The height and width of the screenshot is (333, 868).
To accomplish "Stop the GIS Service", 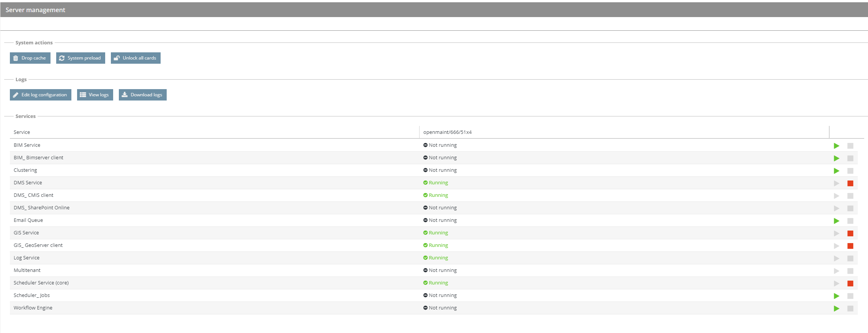I will coord(850,233).
